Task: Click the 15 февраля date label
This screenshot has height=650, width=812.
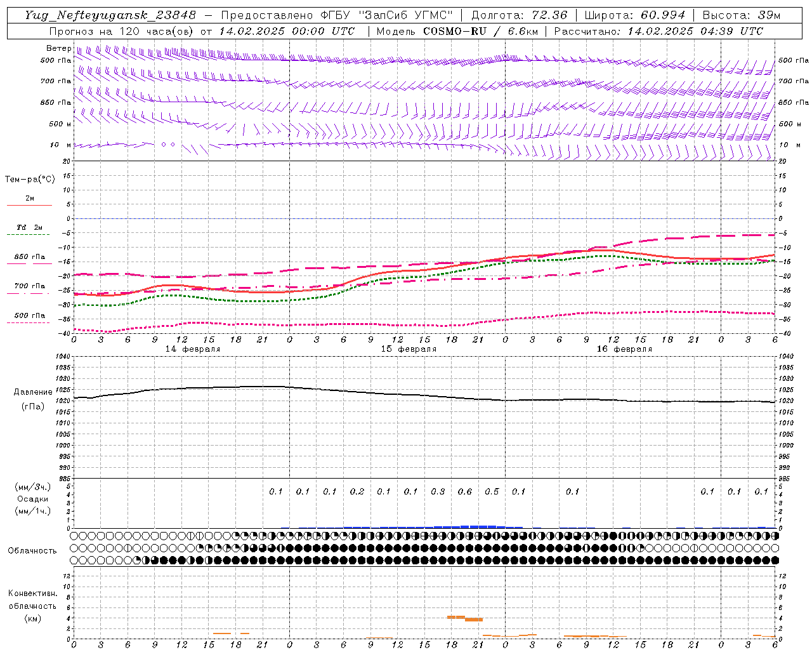Action: pyautogui.click(x=409, y=349)
